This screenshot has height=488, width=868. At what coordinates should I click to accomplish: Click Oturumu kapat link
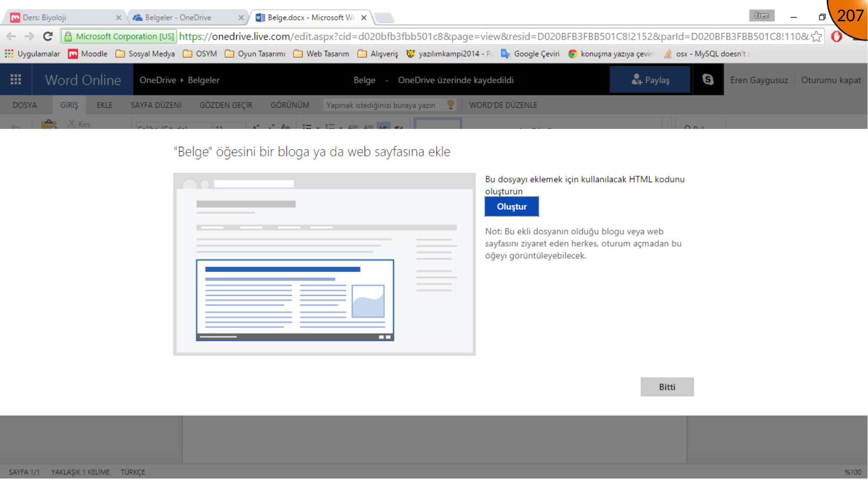[831, 80]
